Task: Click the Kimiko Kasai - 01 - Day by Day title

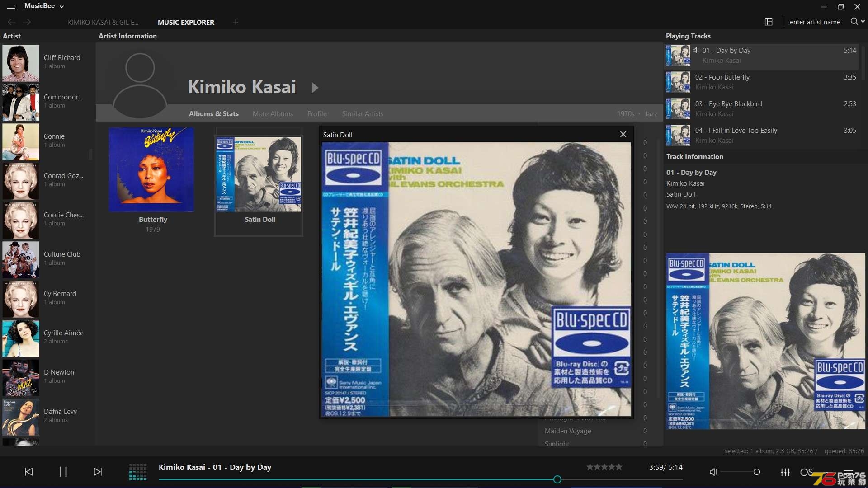Action: tap(215, 467)
